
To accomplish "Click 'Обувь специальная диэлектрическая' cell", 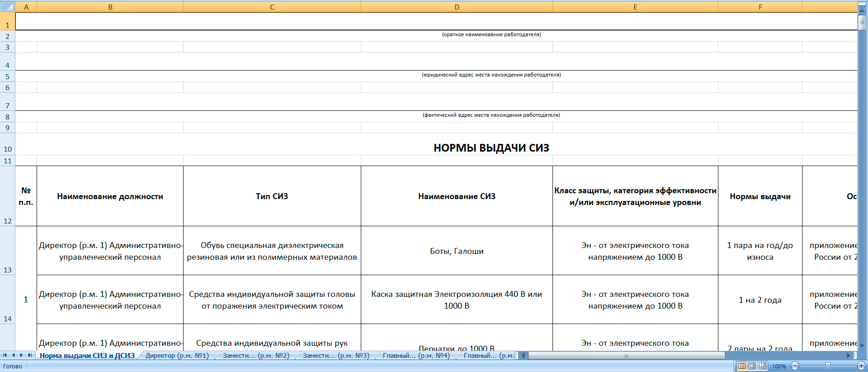I will pyautogui.click(x=272, y=251).
